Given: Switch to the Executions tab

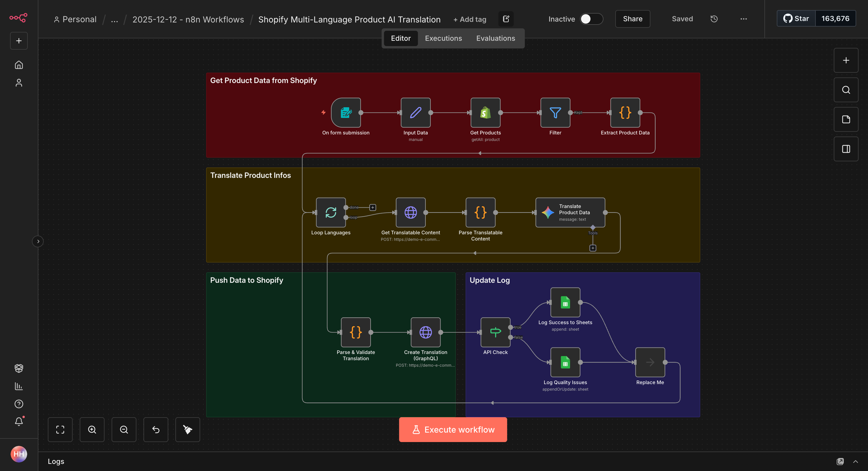Looking at the screenshot, I should 443,38.
